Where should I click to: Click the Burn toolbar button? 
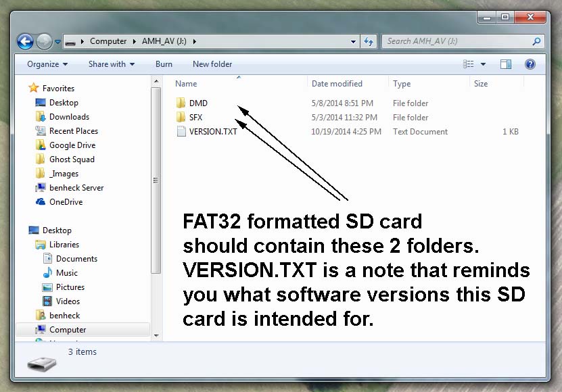(x=164, y=64)
